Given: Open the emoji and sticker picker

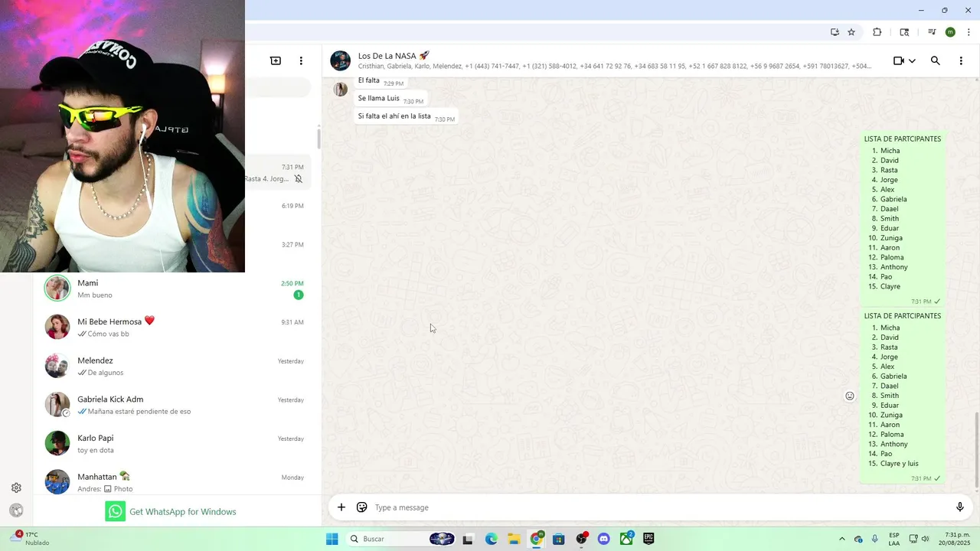Looking at the screenshot, I should tap(362, 507).
